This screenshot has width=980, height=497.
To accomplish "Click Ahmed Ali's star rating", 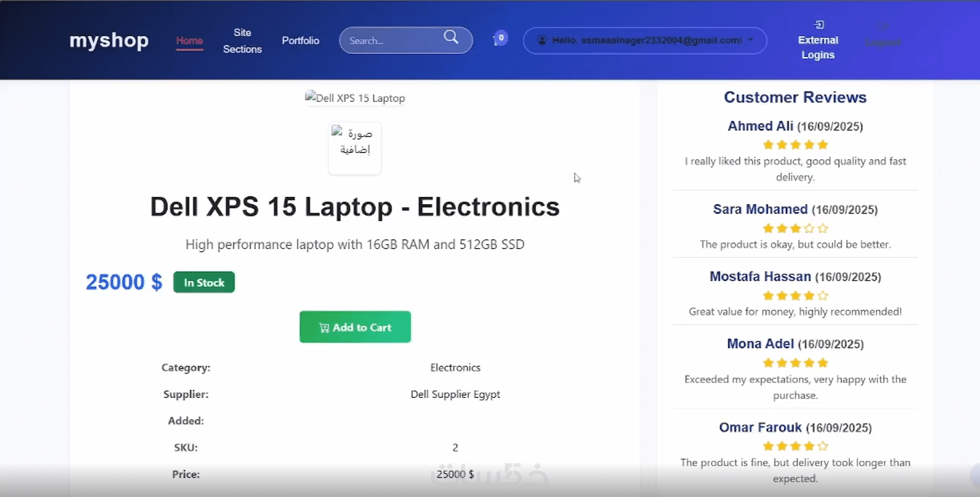I will tap(795, 145).
